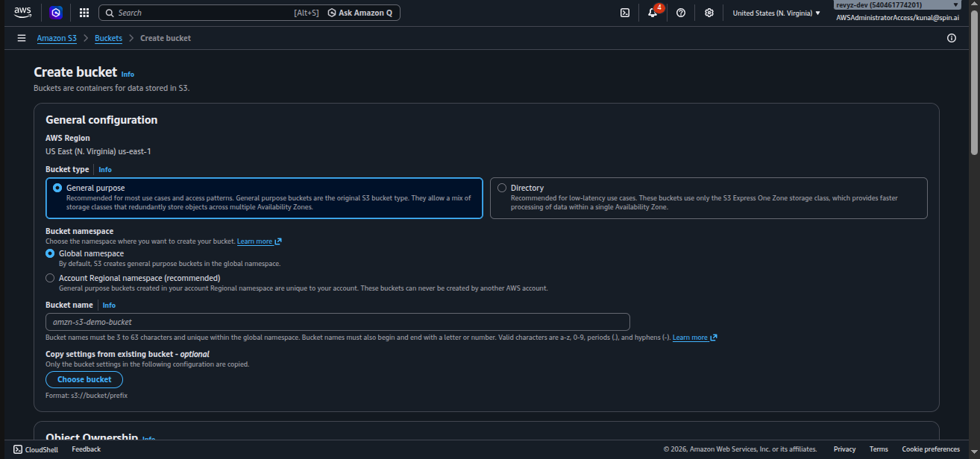980x459 pixels.
Task: Choose Account Regional namespace option
Action: (x=50, y=278)
